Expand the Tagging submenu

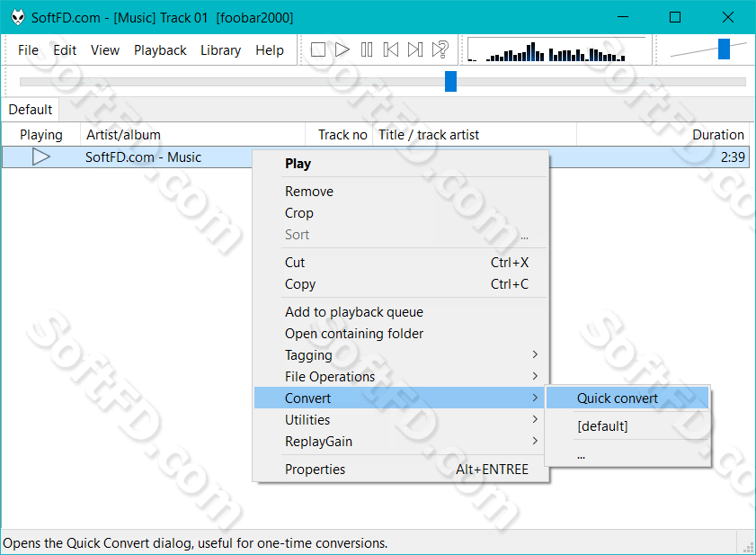coord(401,355)
